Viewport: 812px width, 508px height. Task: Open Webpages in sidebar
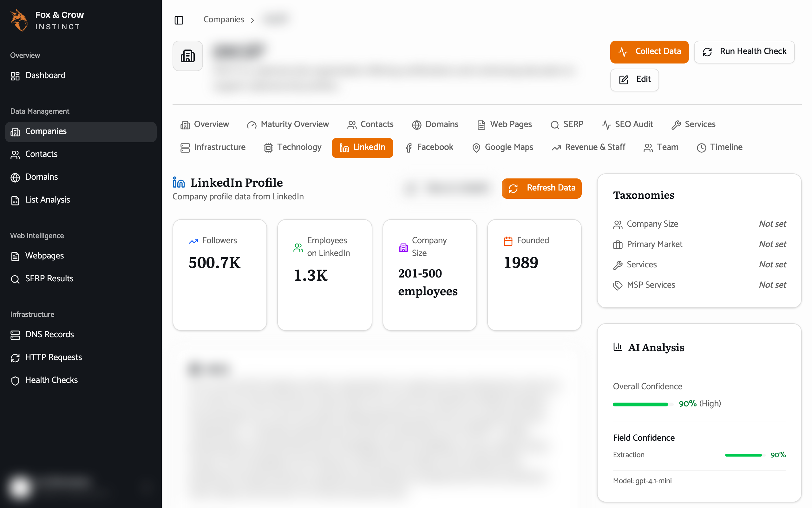tap(81, 256)
